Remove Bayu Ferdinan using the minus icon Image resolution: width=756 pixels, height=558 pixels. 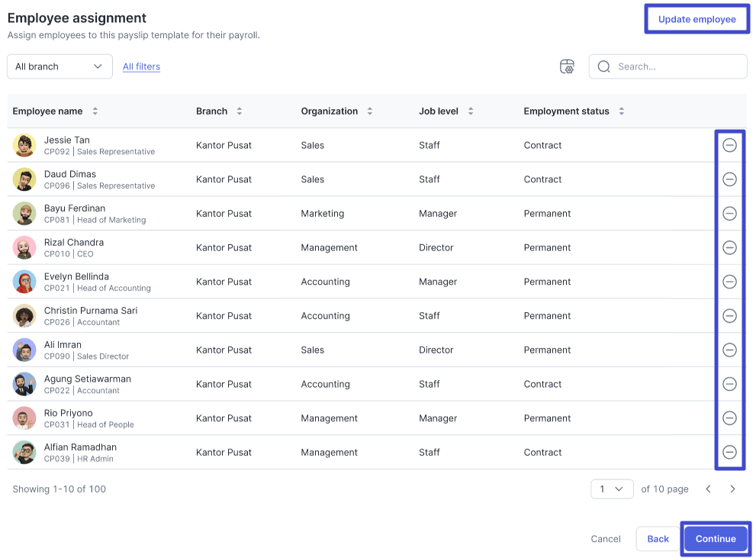tap(729, 214)
